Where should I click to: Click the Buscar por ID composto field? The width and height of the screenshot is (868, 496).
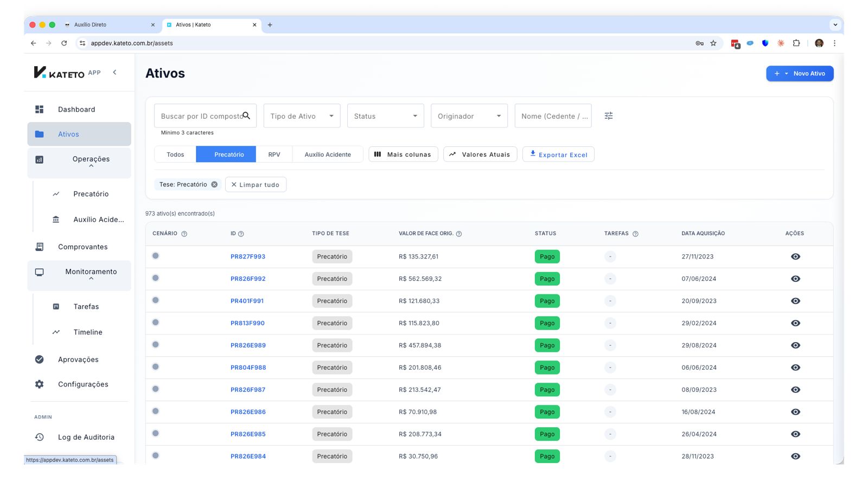(200, 116)
